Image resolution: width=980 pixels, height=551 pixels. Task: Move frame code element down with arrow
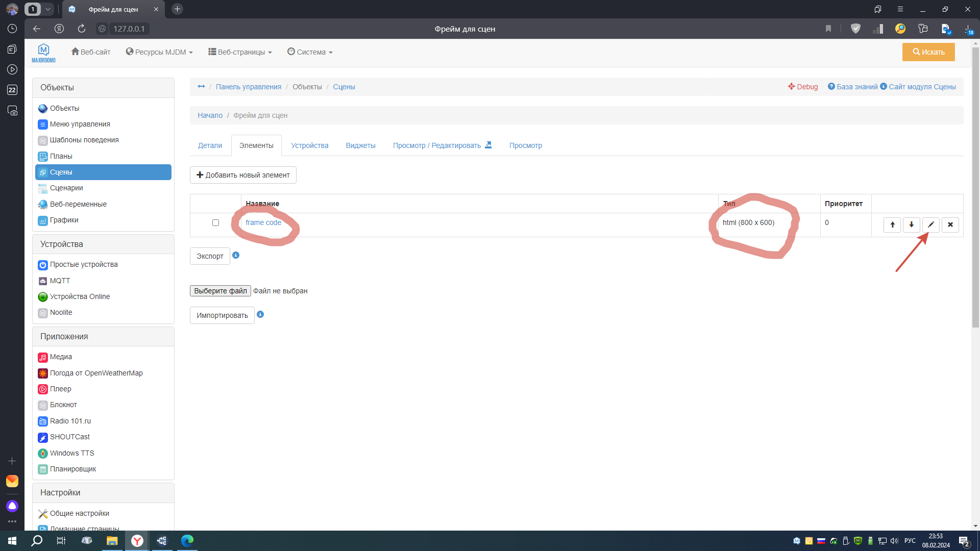[911, 225]
